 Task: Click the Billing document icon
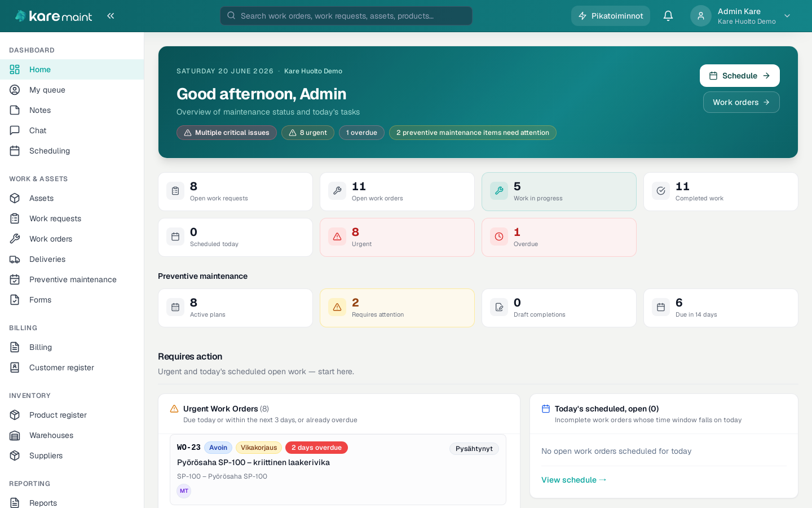15,347
